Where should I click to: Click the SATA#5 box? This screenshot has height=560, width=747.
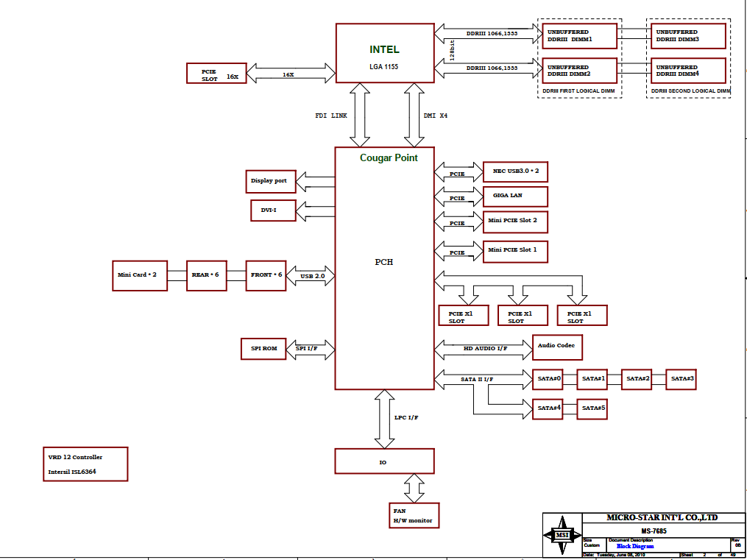(592, 408)
